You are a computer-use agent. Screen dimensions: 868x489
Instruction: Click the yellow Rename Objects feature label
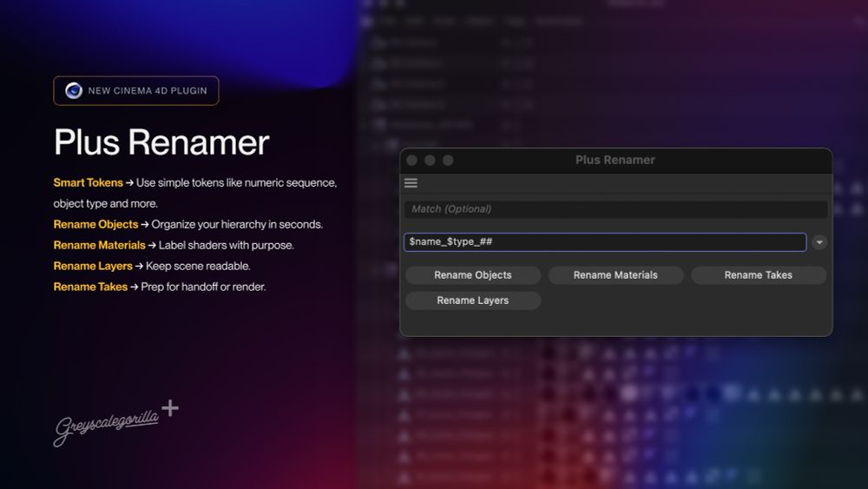(95, 224)
